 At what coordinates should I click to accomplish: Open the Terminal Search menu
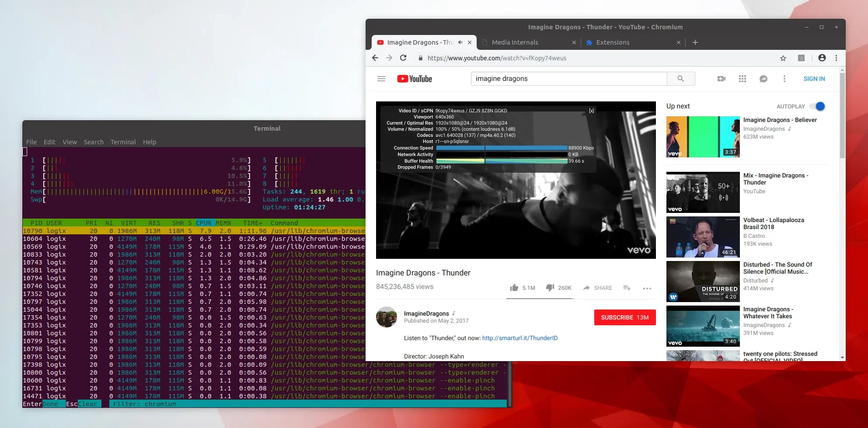94,142
